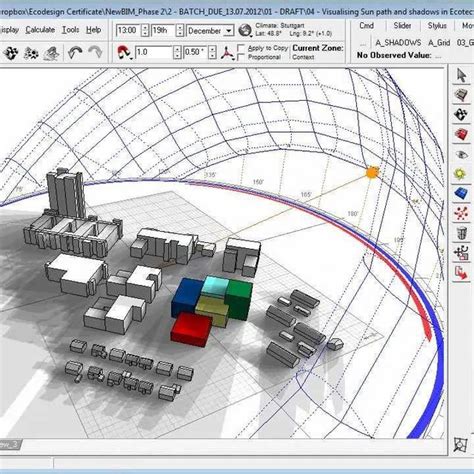Screen dimensions: 474x474
Task: Increase the 13:00 time with up arrow
Action: coord(145,27)
